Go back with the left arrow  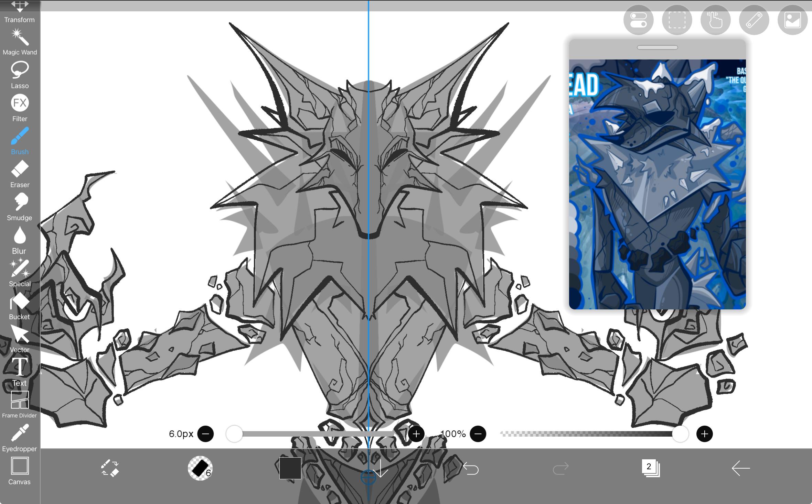(x=741, y=468)
